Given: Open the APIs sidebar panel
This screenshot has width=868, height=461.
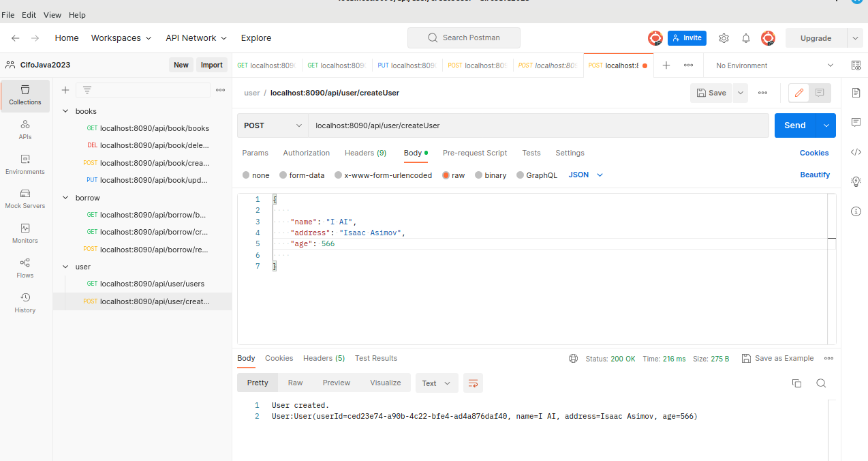Looking at the screenshot, I should (25, 130).
